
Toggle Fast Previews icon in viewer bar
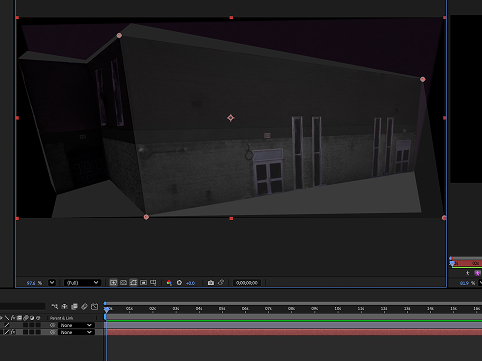click(x=113, y=283)
